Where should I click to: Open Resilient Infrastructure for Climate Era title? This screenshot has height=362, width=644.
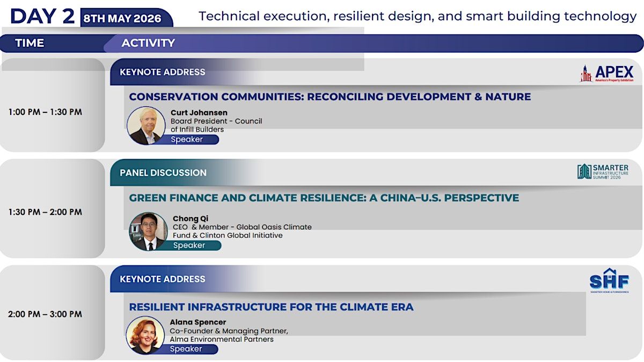[271, 307]
